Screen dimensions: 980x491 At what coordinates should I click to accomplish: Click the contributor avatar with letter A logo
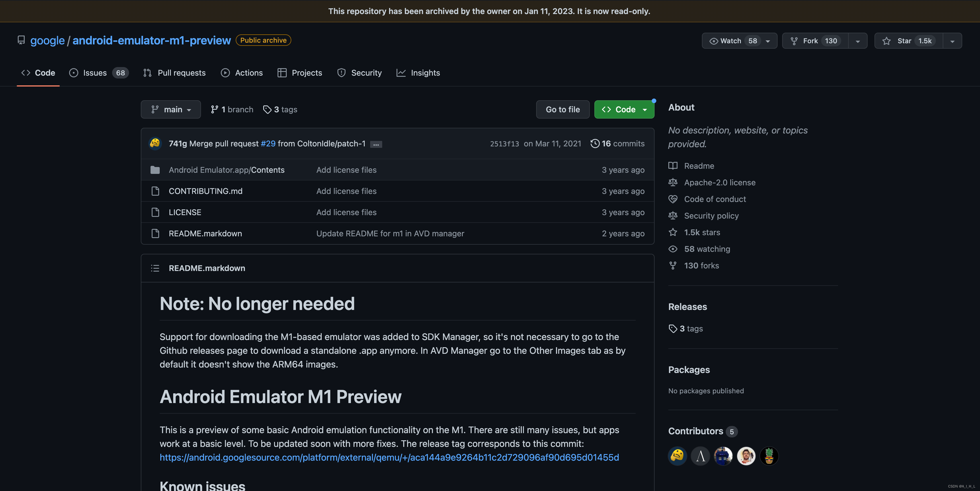[700, 456]
